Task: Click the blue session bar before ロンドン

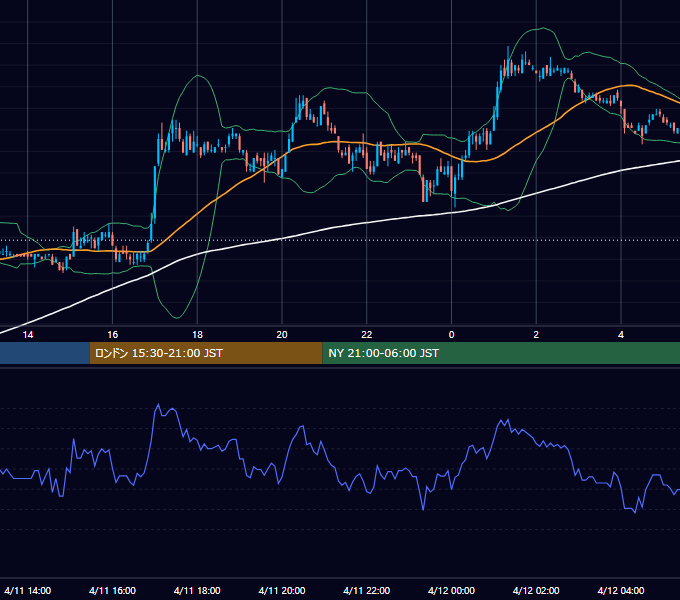Action: 45,353
